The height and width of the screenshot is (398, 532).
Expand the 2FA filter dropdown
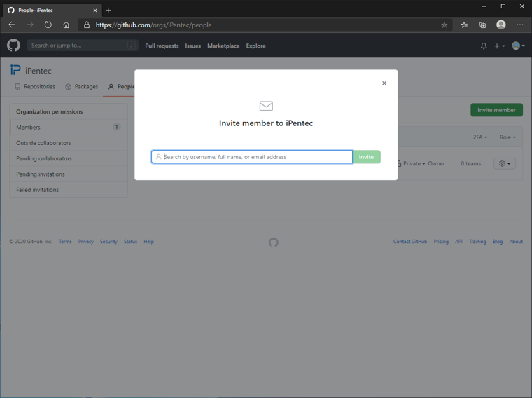[x=480, y=137]
